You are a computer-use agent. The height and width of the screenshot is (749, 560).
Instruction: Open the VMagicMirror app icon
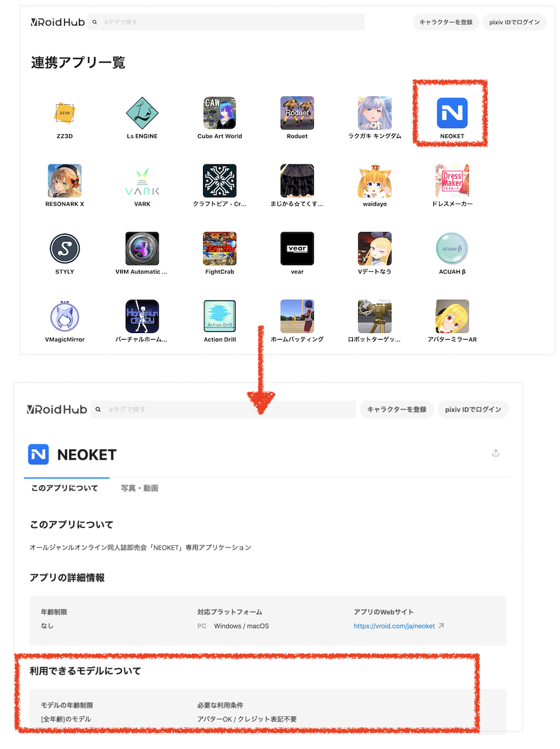tap(64, 316)
